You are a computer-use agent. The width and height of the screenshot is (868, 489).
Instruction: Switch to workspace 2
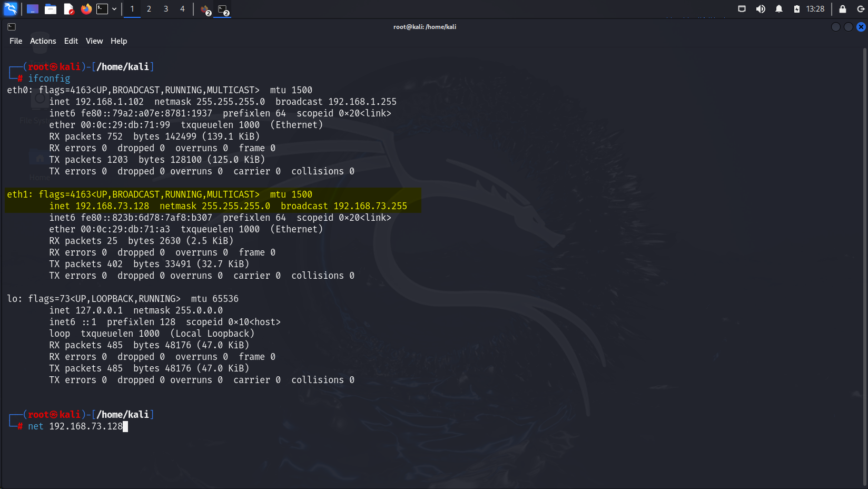pos(149,8)
